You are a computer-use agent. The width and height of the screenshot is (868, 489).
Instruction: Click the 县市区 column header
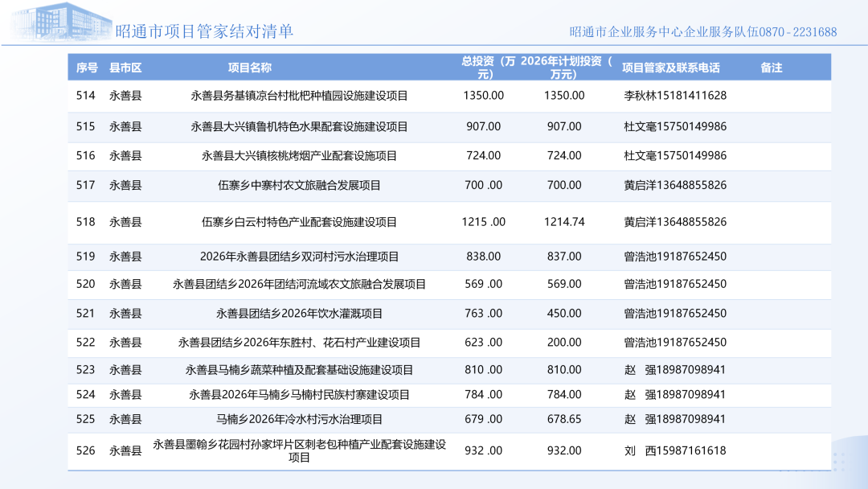(125, 68)
